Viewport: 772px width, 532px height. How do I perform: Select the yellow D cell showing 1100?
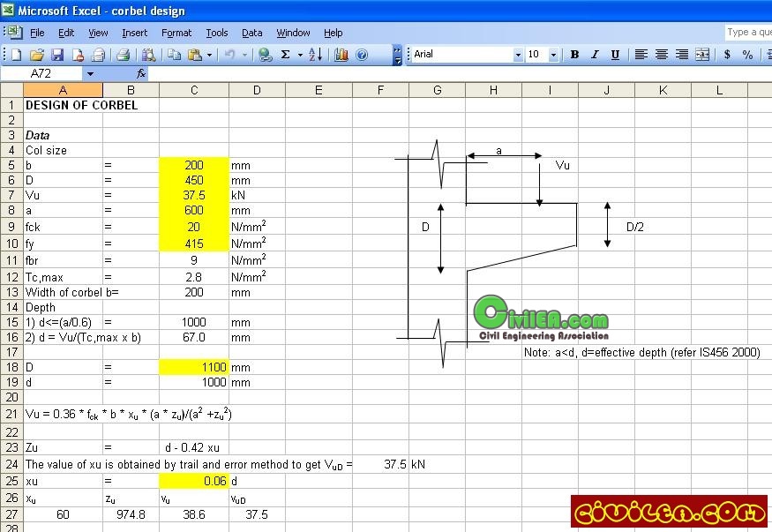[194, 368]
